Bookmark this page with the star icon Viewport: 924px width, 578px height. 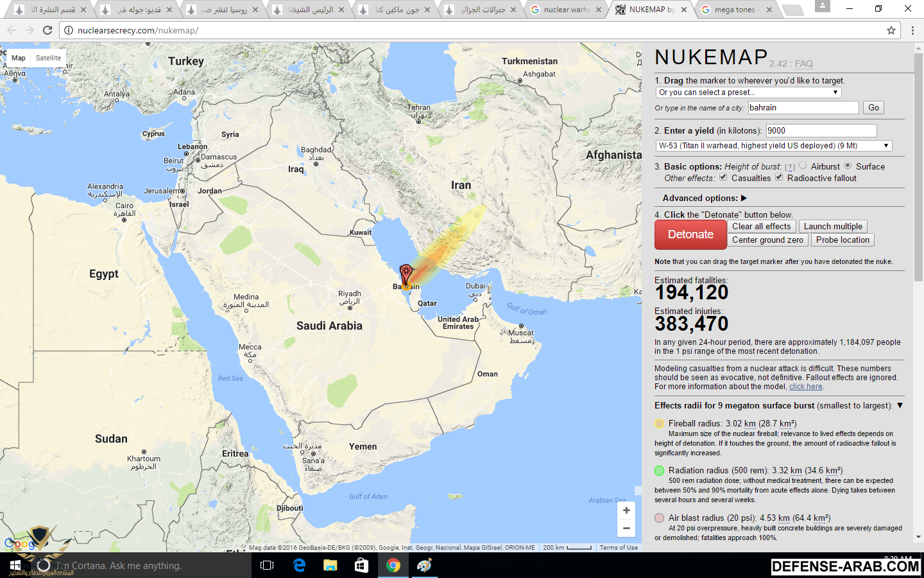click(891, 30)
